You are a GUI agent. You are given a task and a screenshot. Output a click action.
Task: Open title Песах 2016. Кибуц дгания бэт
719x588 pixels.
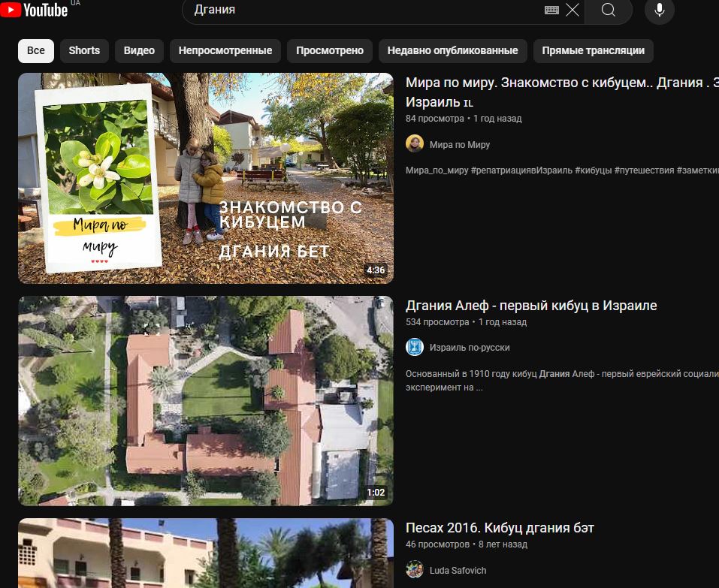[x=500, y=528]
